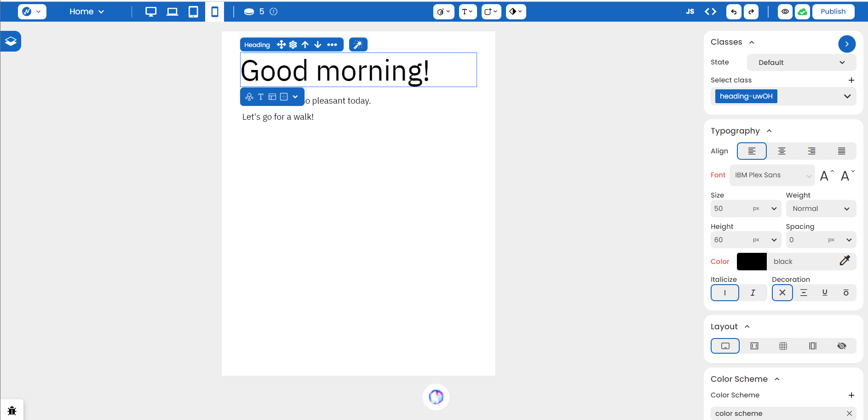868x420 pixels.
Task: Click the component tree icon below heading
Action: click(249, 97)
